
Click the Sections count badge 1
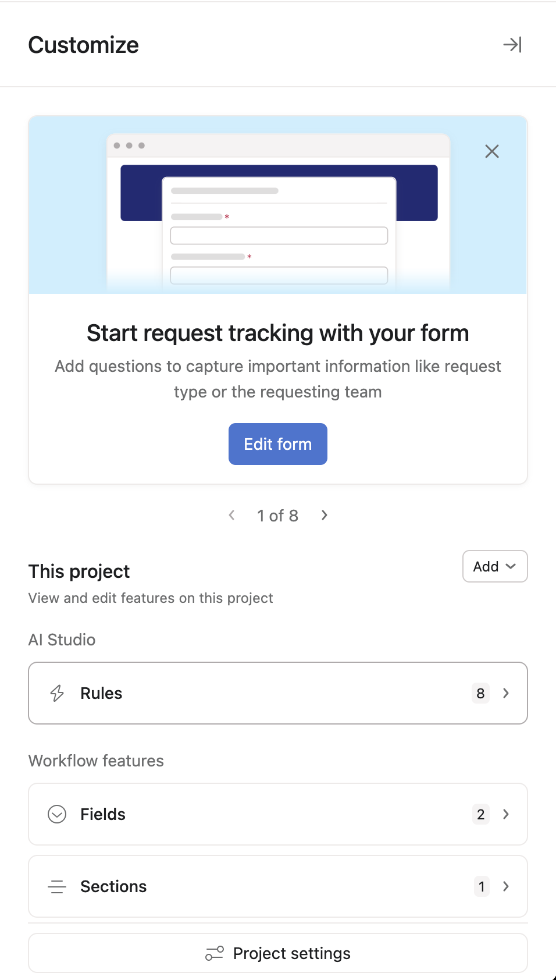(x=482, y=886)
